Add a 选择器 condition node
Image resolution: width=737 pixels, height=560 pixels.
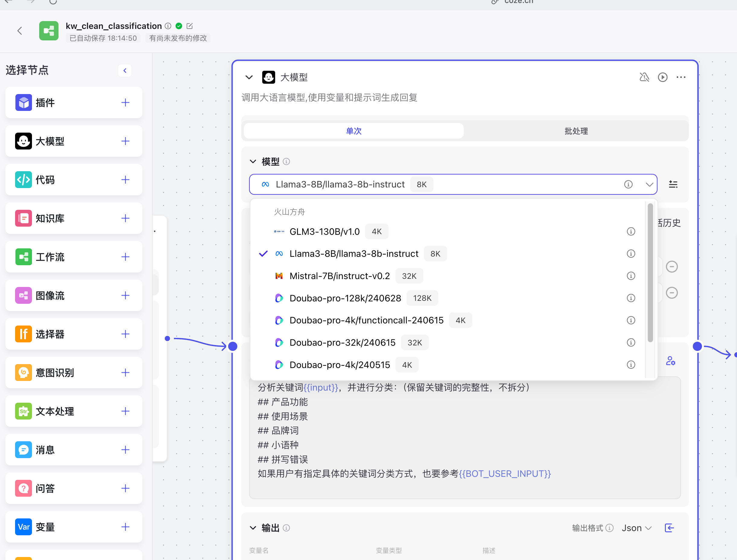tap(125, 334)
